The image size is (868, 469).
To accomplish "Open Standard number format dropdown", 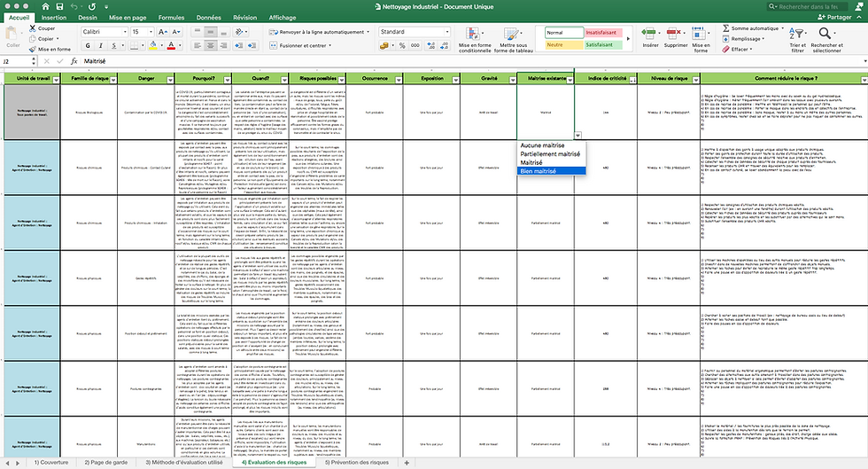I will 447,32.
